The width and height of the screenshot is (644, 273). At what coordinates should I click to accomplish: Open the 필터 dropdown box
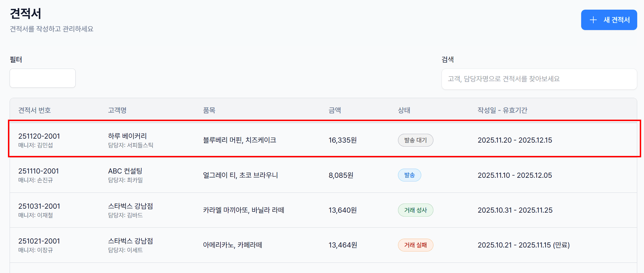42,78
